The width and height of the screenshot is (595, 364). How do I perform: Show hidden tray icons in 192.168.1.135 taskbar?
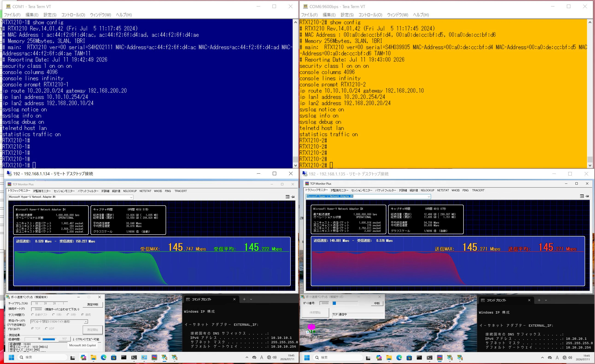pos(542,358)
